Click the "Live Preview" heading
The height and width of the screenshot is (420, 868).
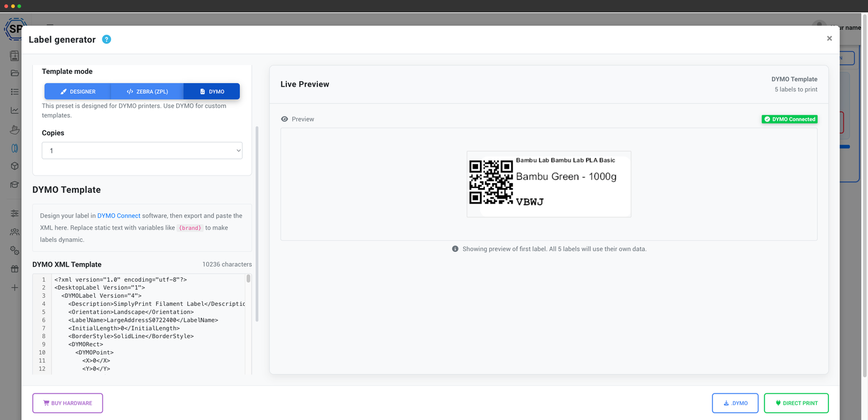coord(305,84)
